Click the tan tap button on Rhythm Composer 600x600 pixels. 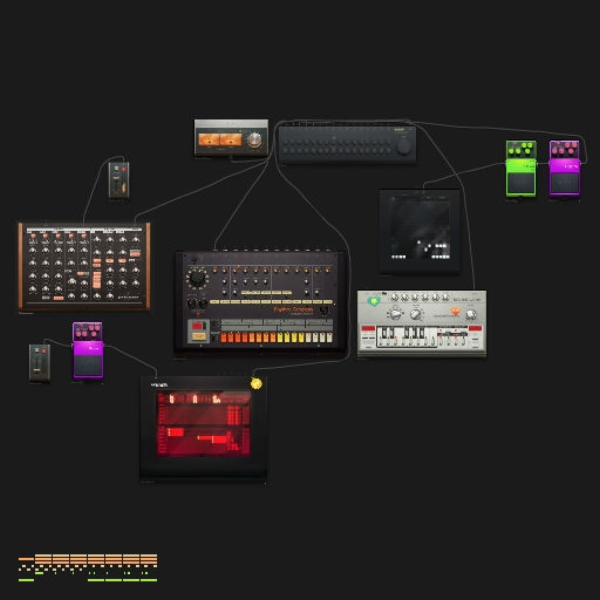click(x=198, y=336)
